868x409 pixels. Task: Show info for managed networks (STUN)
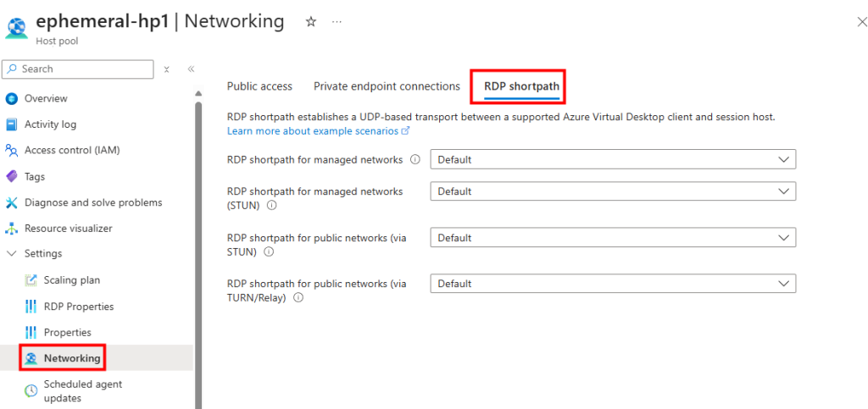tap(271, 205)
